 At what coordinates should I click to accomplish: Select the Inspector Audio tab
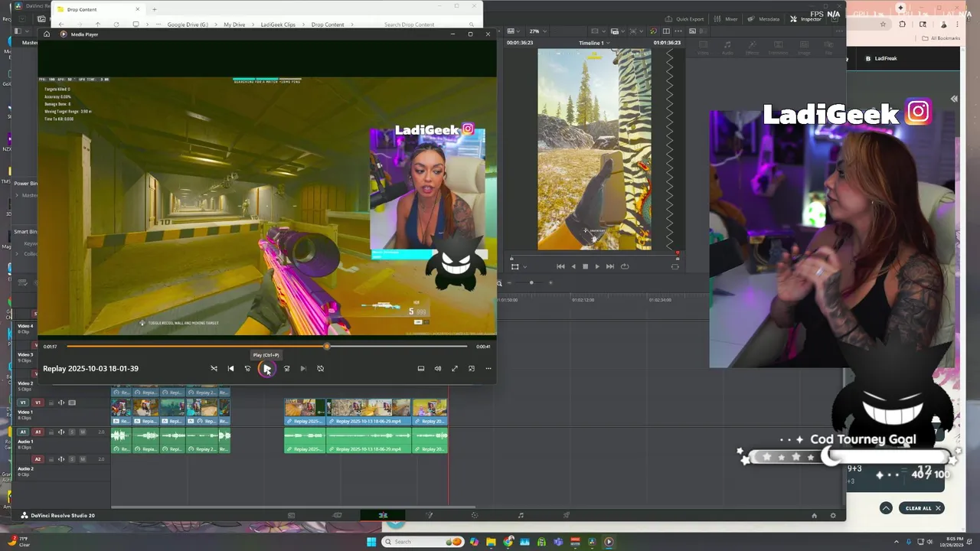point(727,48)
